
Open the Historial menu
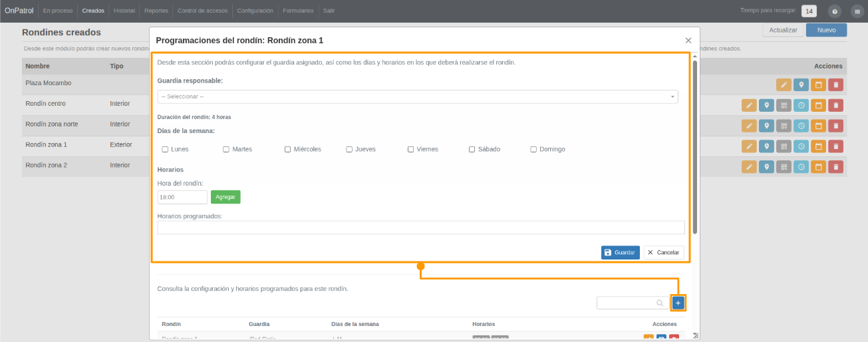tap(124, 11)
